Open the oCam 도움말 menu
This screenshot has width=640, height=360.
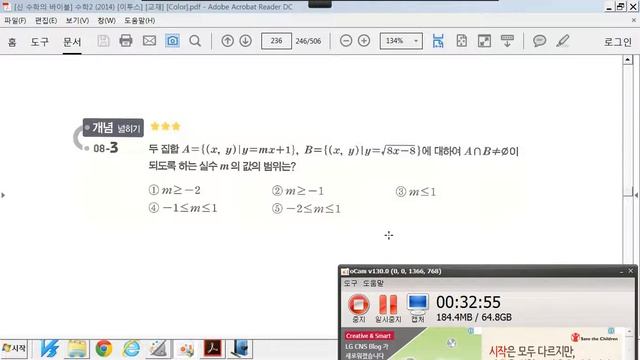click(373, 283)
